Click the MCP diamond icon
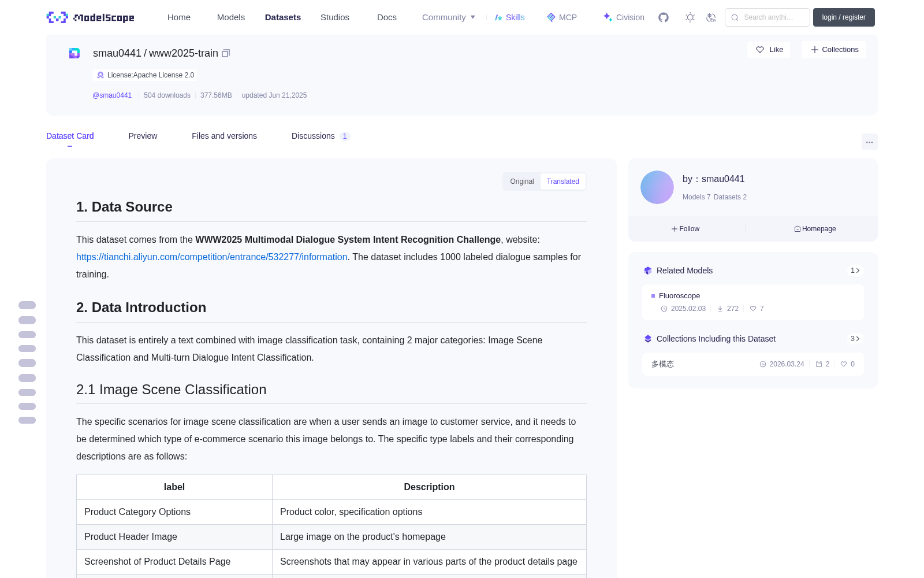 pos(551,17)
